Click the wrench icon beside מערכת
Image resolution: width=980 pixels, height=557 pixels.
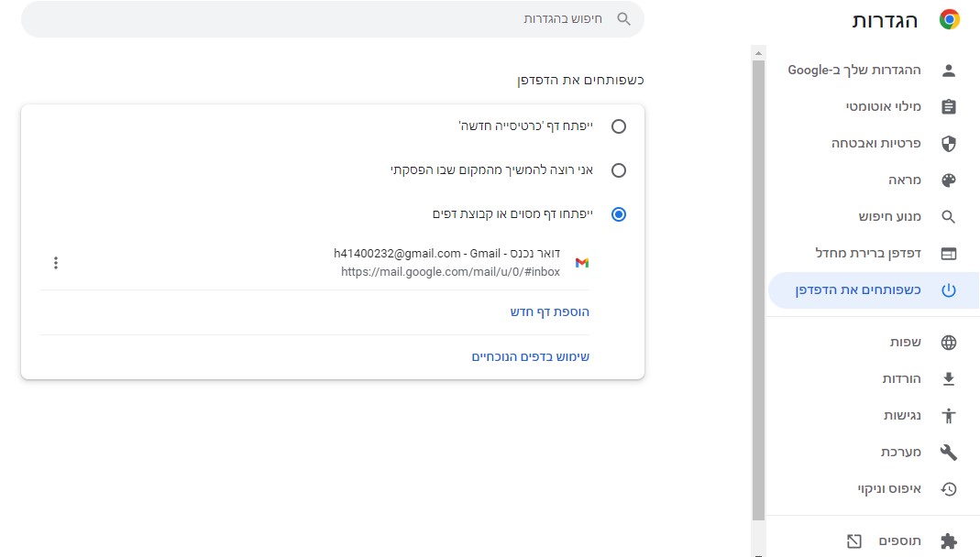[948, 452]
